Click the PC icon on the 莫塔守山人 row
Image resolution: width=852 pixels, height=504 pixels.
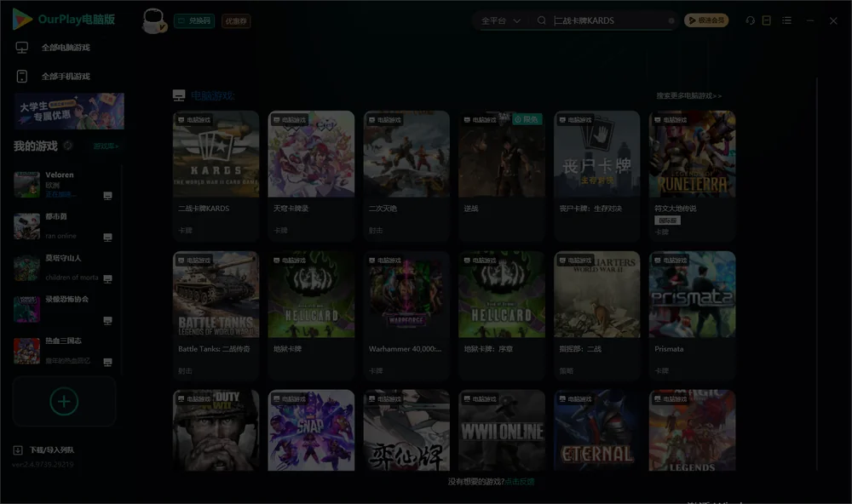click(x=107, y=278)
